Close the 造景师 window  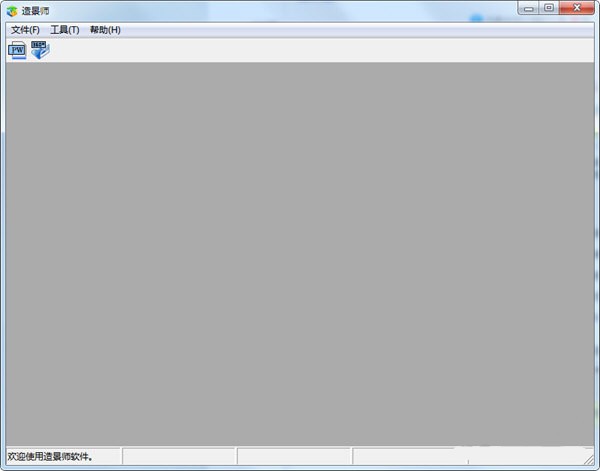577,8
